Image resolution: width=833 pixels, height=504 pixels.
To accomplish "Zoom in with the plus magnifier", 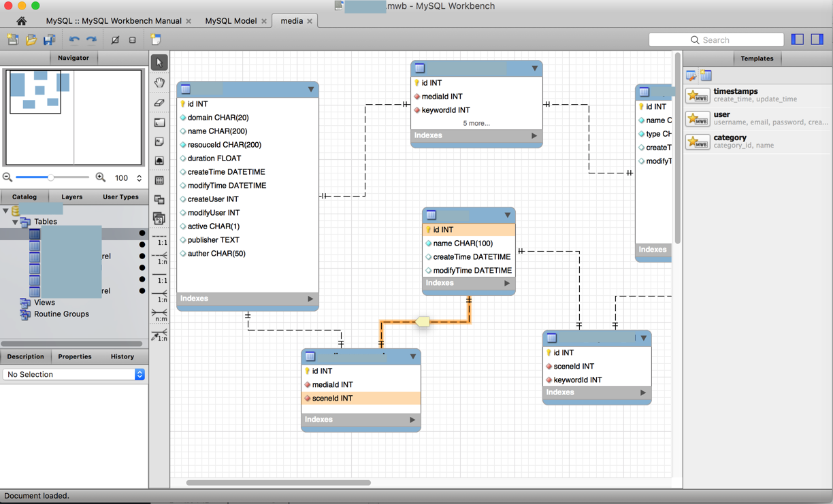I will tap(101, 178).
